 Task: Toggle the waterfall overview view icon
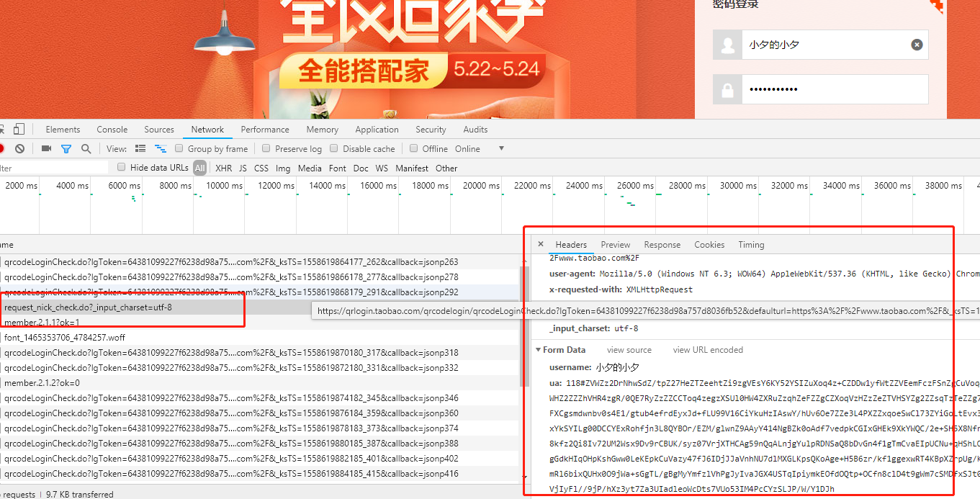[161, 148]
